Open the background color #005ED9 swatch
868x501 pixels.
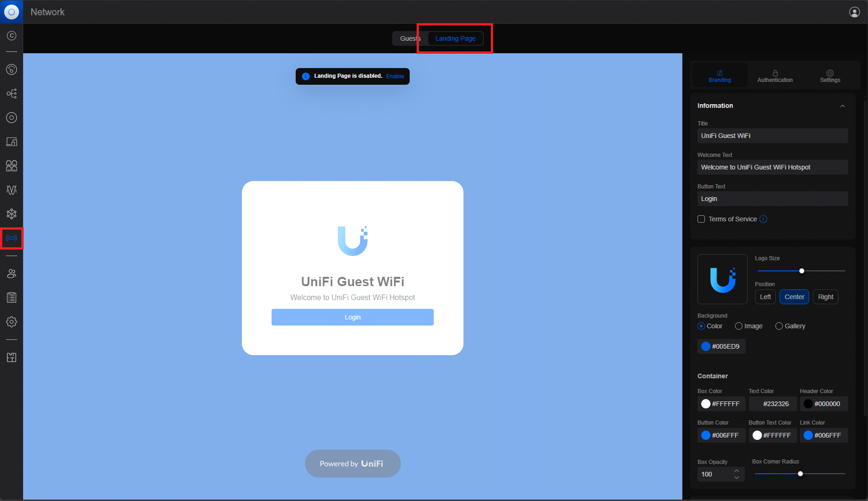722,346
